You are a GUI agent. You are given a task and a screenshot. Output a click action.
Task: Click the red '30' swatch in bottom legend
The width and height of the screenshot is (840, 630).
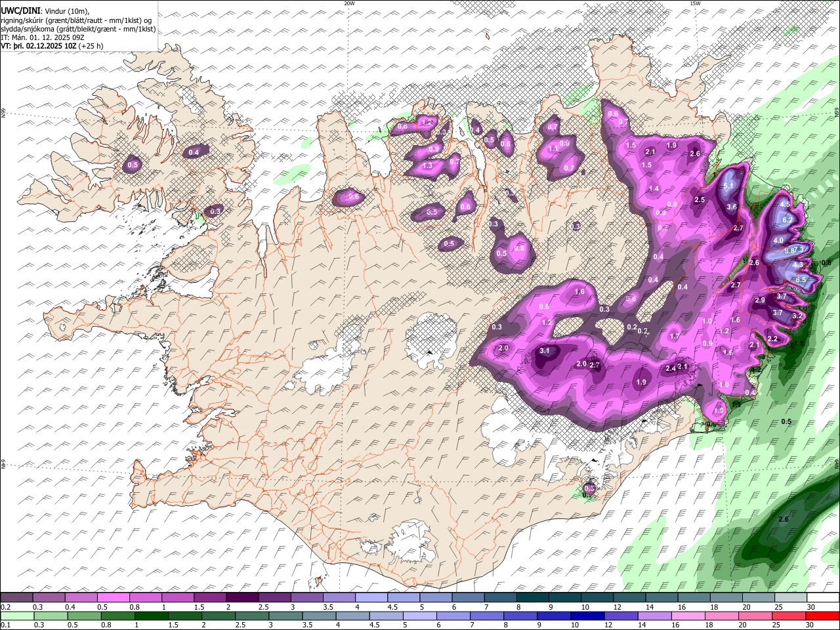pos(822,616)
